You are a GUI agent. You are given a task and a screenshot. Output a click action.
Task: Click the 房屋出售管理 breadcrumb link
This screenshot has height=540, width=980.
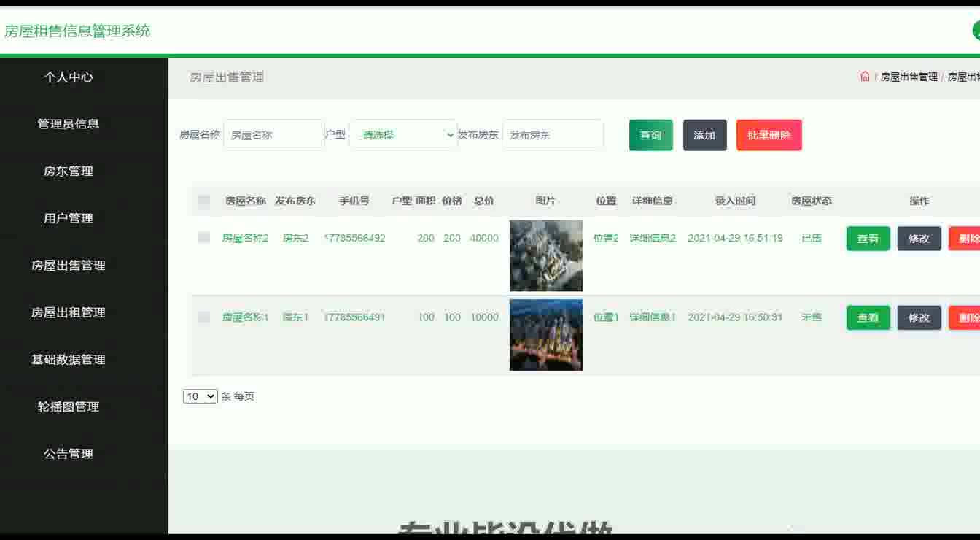[x=909, y=77]
